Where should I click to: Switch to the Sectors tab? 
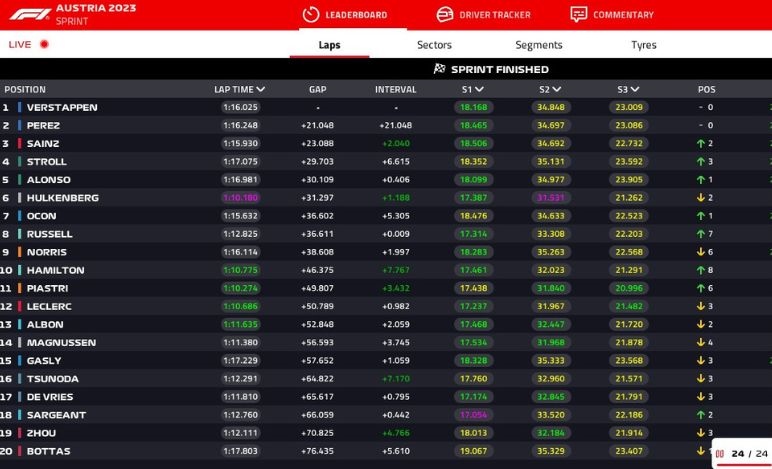pyautogui.click(x=434, y=45)
